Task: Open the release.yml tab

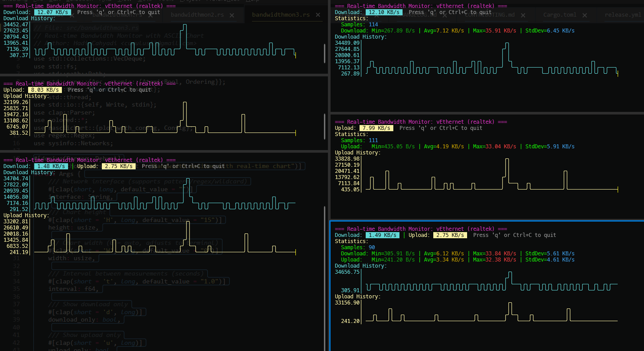Action: 622,15
